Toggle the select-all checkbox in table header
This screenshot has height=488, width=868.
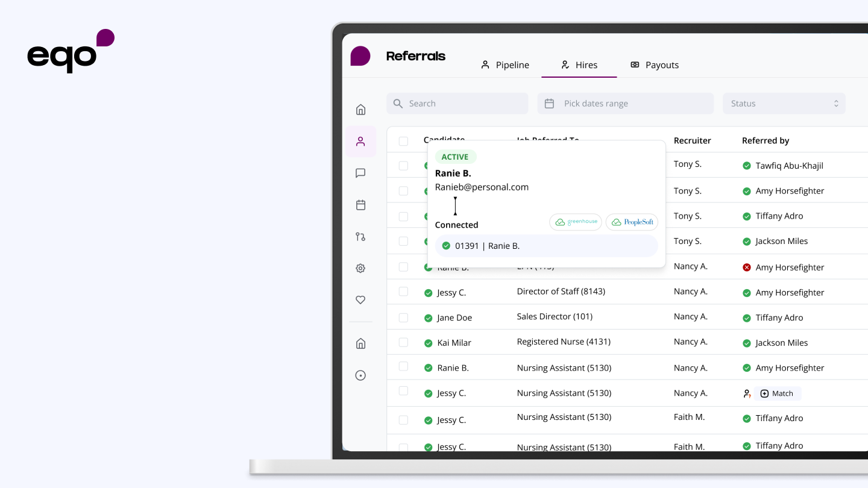[403, 141]
